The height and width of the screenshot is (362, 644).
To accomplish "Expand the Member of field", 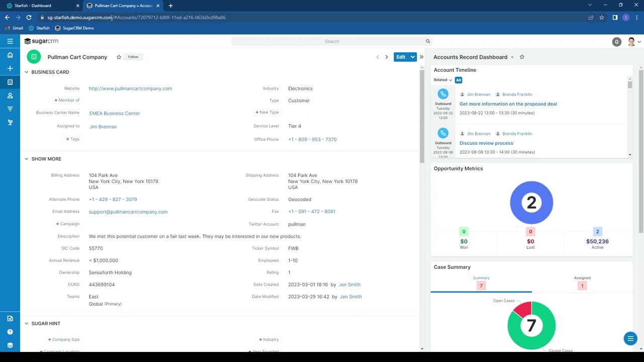I will coord(67,100).
